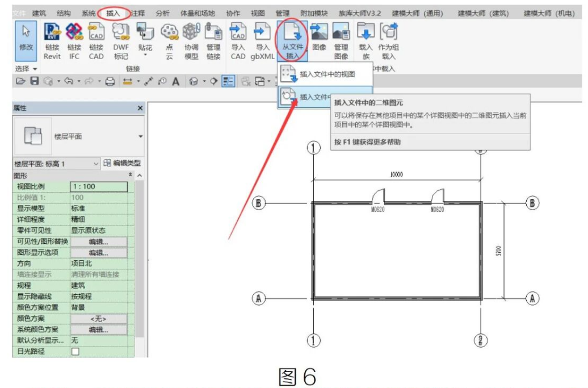Toggle the Thin Lines icon

point(228,81)
